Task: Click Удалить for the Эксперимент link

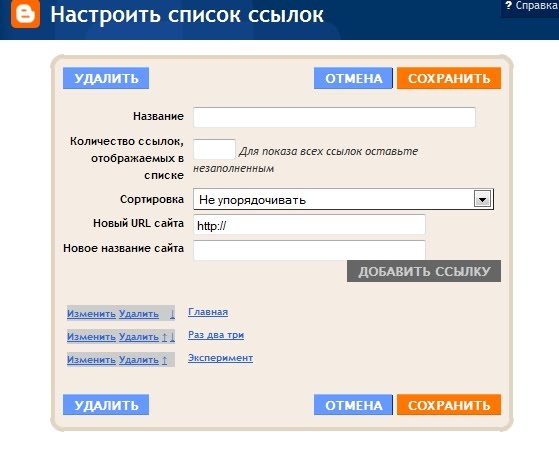Action: tap(139, 360)
